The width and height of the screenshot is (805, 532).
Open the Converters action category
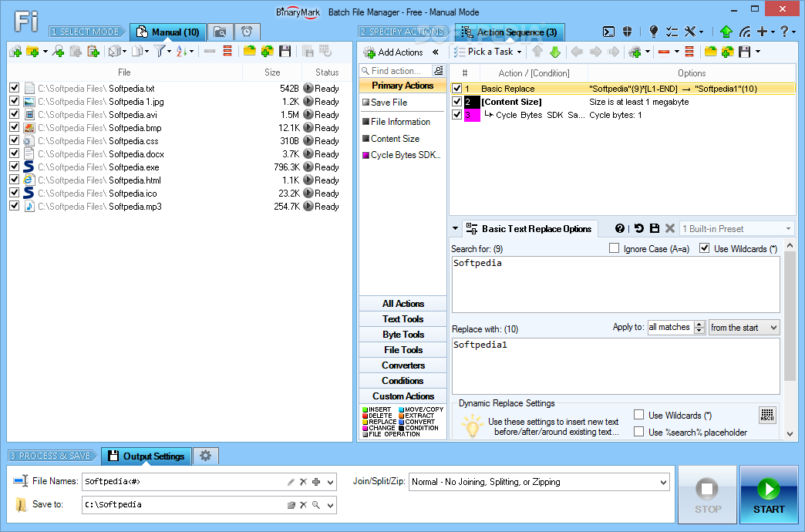click(403, 365)
